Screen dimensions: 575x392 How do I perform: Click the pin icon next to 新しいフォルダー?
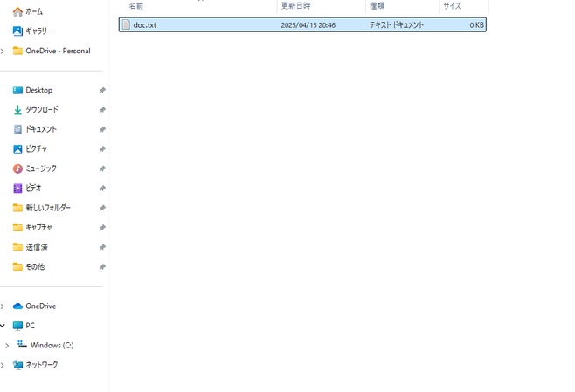click(102, 208)
